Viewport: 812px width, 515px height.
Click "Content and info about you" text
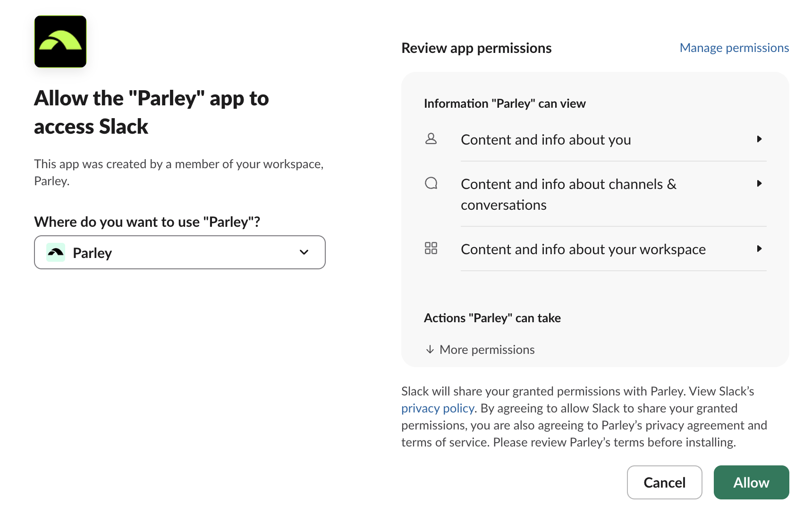click(x=546, y=140)
